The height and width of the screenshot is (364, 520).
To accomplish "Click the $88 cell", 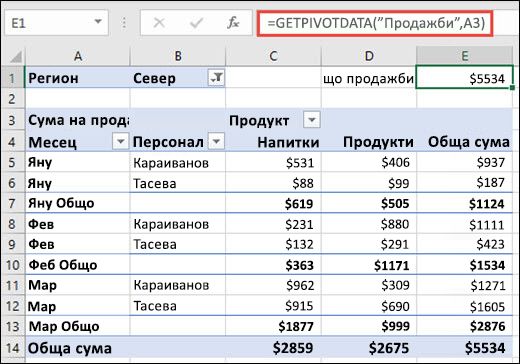I will point(273,183).
